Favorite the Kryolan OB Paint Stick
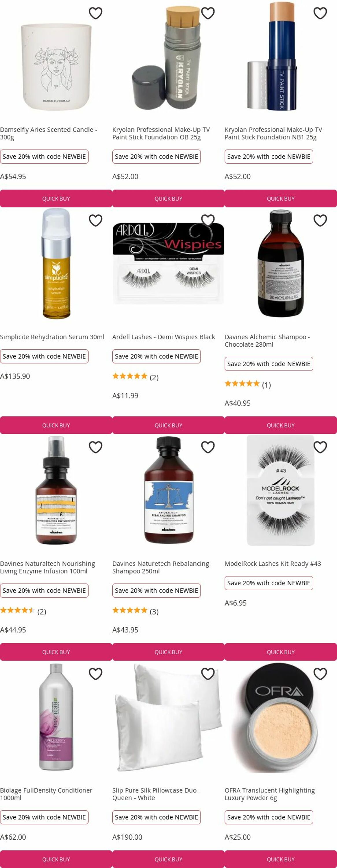Screen dimensions: 337x868 click(208, 13)
